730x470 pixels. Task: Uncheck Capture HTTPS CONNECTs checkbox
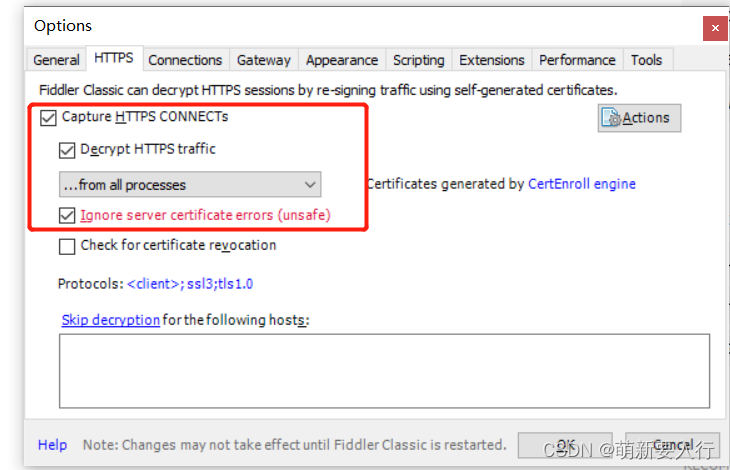(48, 117)
